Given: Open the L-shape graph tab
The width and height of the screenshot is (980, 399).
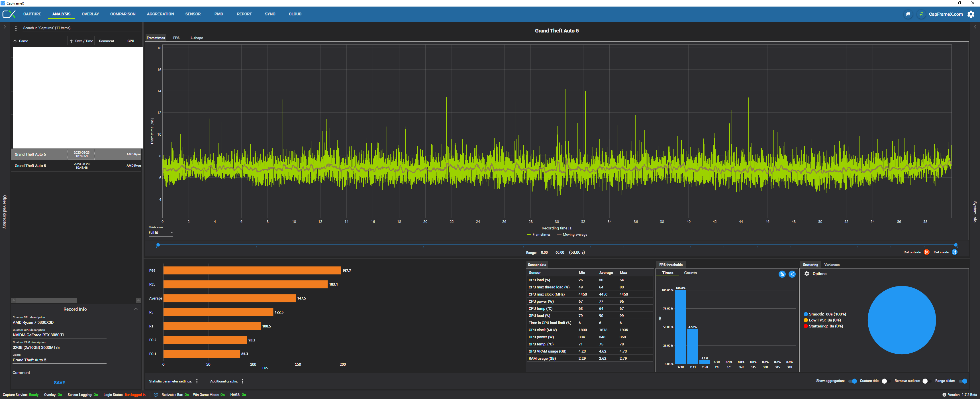Looking at the screenshot, I should coord(197,38).
